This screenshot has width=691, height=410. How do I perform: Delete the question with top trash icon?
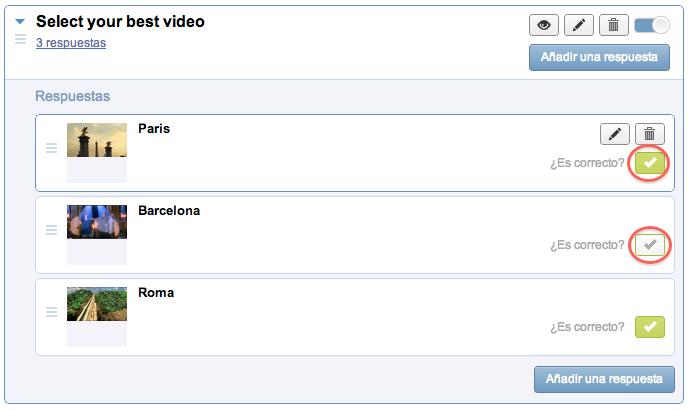(x=613, y=25)
